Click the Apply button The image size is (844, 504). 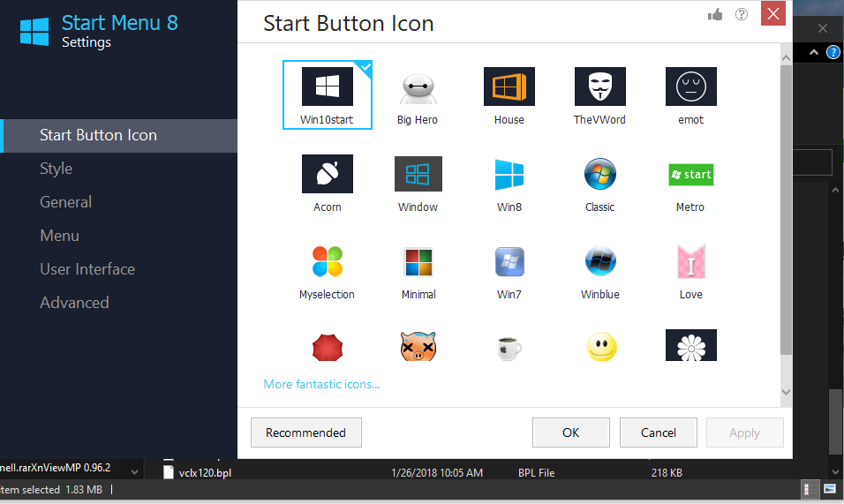tap(745, 433)
